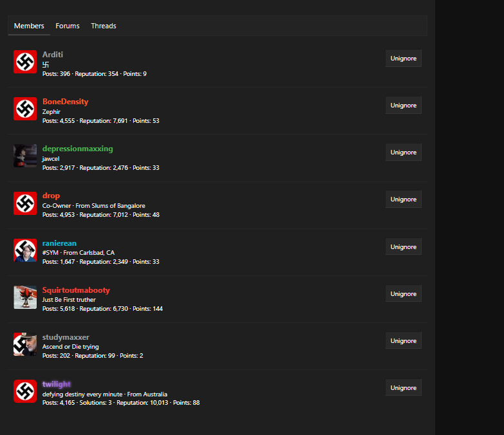Click the text 'Posts: 5,618 · Reputation: 6,730 · Points: 144'
This screenshot has height=435, width=504.
102,308
